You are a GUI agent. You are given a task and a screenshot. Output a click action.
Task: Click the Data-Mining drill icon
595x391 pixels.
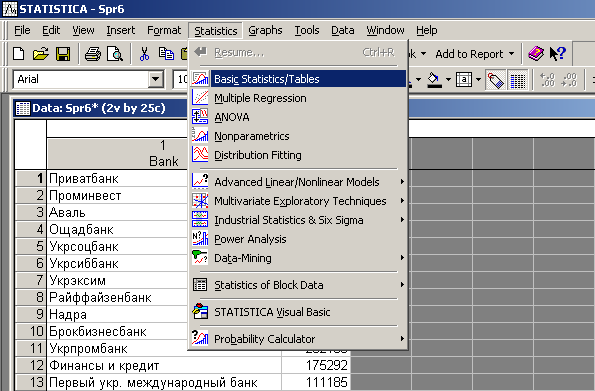(x=200, y=257)
